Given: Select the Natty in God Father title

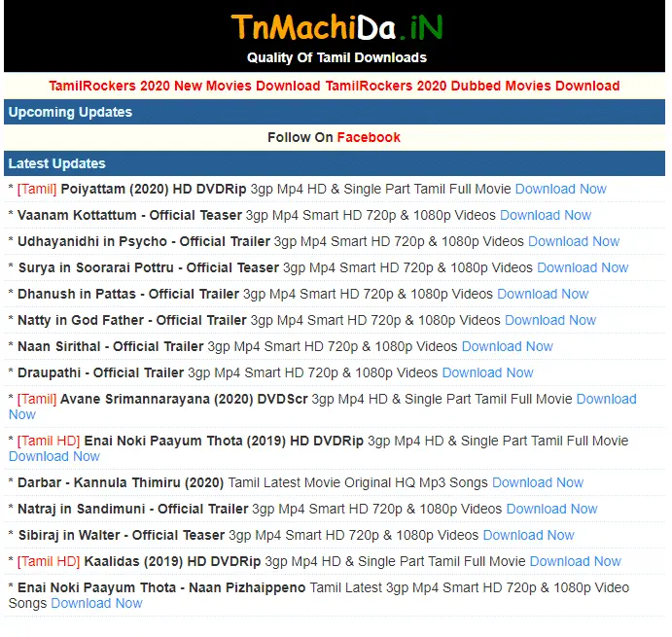Looking at the screenshot, I should [132, 320].
